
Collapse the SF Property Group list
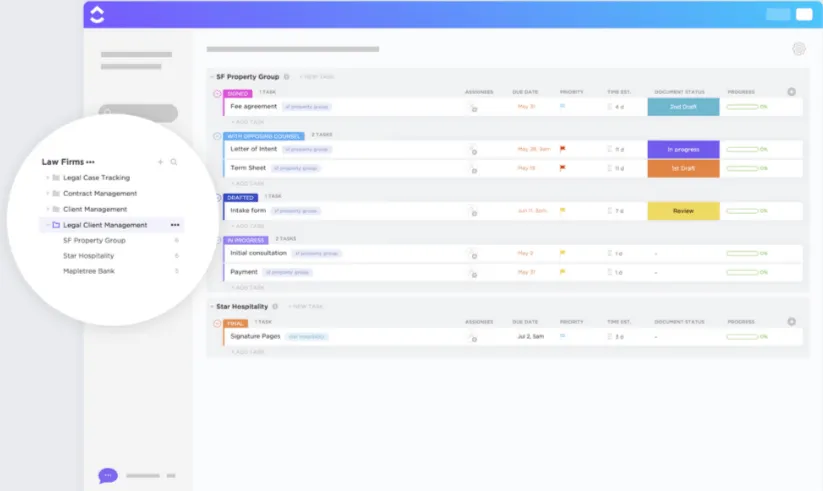coord(212,77)
